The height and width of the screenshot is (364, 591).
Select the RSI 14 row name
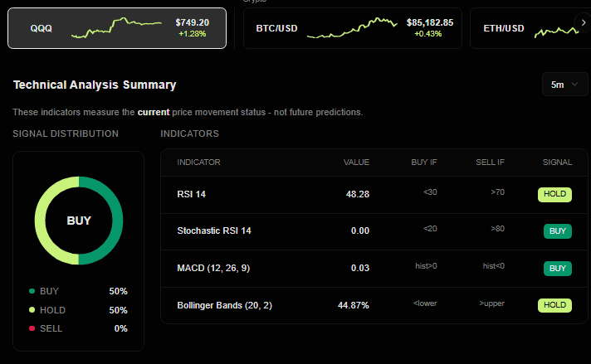pyautogui.click(x=192, y=194)
